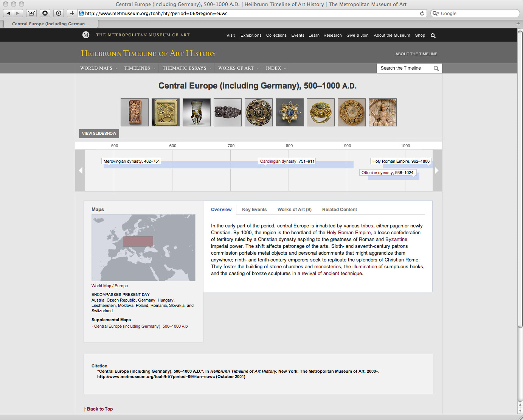Image resolution: width=523 pixels, height=420 pixels.
Task: Move the timeline to earlier periods with the left arrow
Action: point(80,170)
